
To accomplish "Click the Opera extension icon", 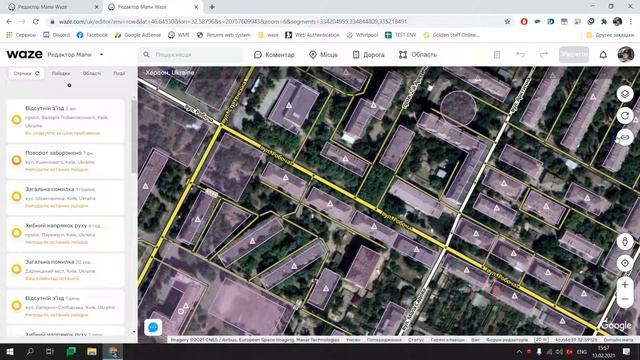I will (524, 22).
